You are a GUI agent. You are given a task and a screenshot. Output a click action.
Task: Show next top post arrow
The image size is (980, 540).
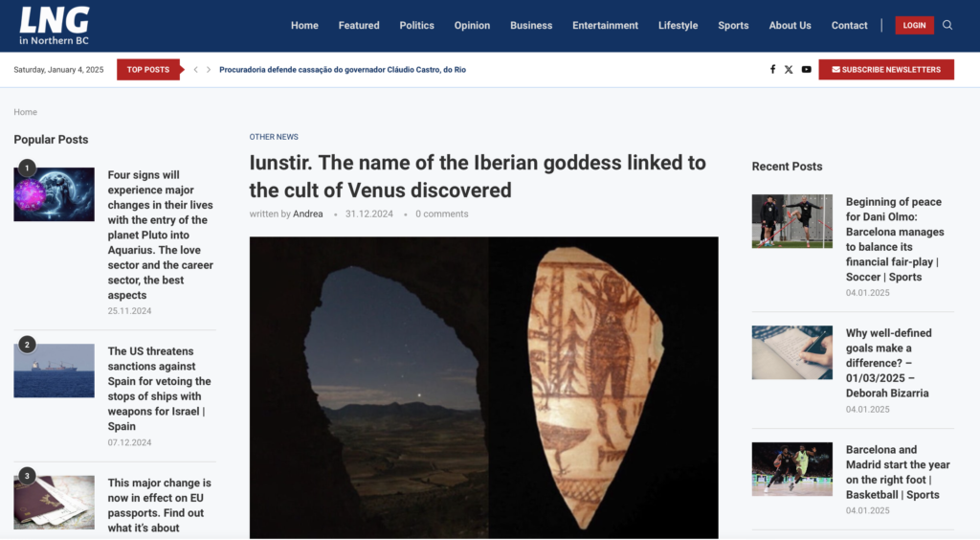[x=209, y=69]
